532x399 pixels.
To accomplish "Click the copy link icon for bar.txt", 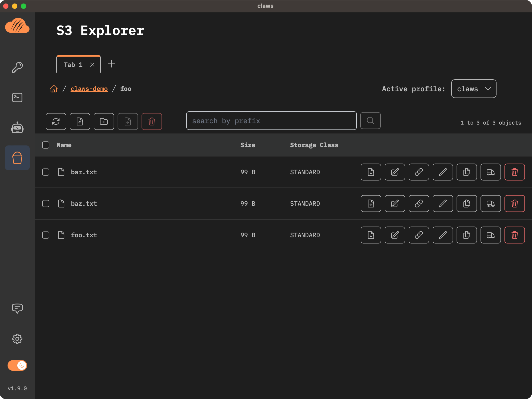I will click(x=419, y=172).
